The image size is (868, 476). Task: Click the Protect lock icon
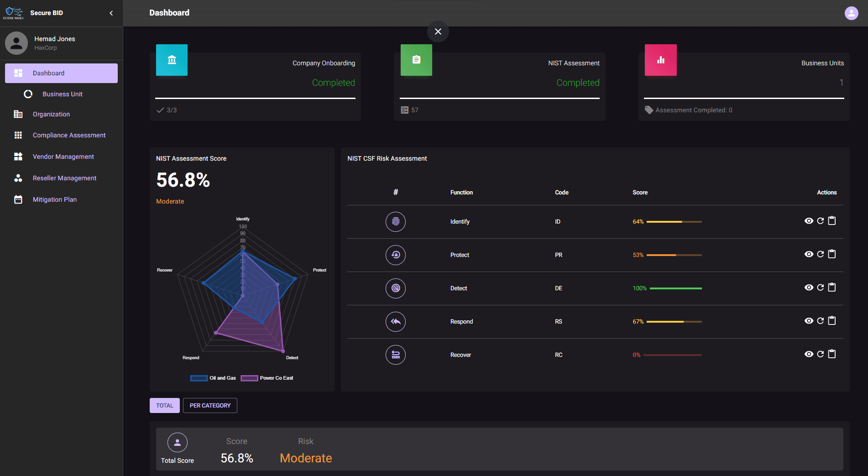click(x=396, y=255)
